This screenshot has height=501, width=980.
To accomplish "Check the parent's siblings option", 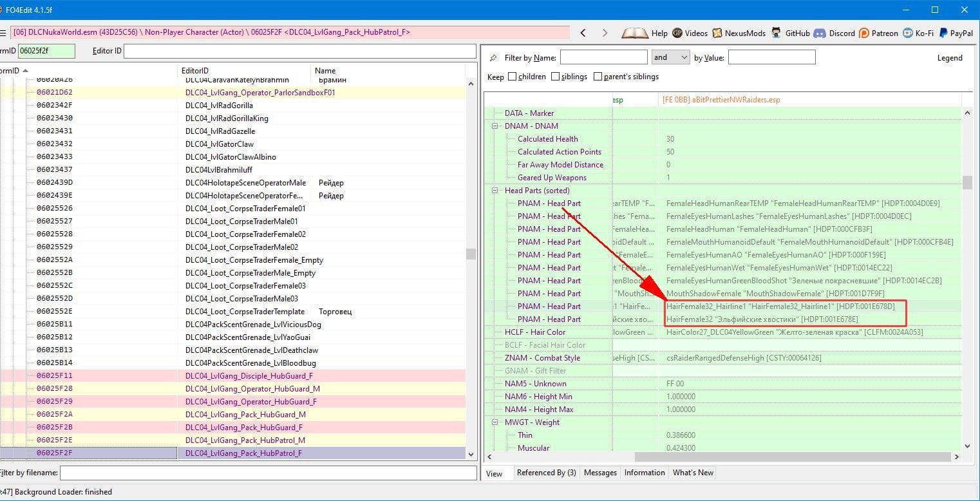I will click(x=598, y=77).
